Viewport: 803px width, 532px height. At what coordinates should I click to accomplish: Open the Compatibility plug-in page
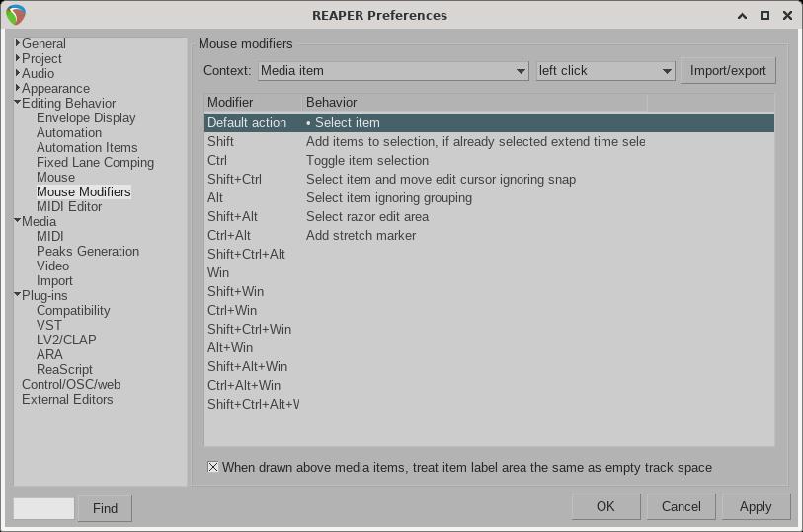(x=73, y=311)
